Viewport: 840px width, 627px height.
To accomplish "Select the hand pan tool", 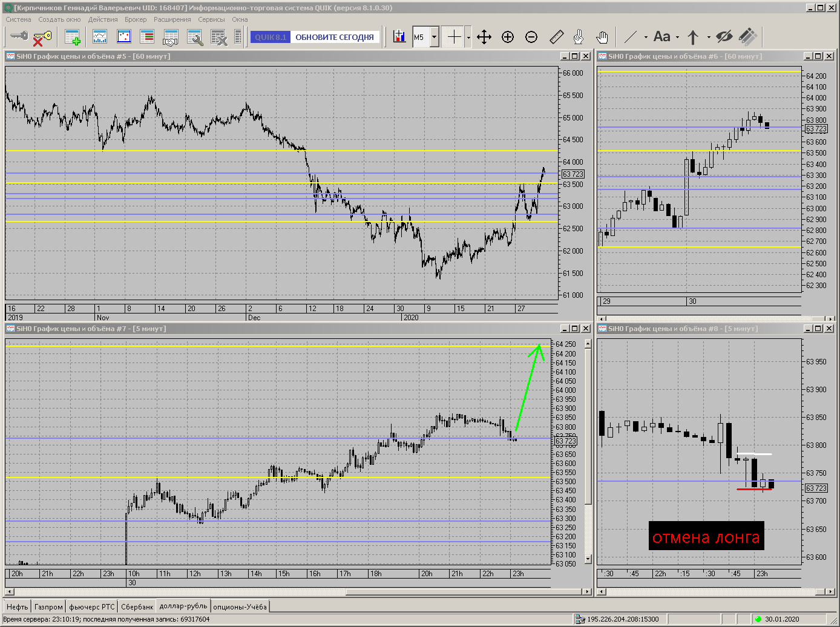I will click(x=602, y=37).
